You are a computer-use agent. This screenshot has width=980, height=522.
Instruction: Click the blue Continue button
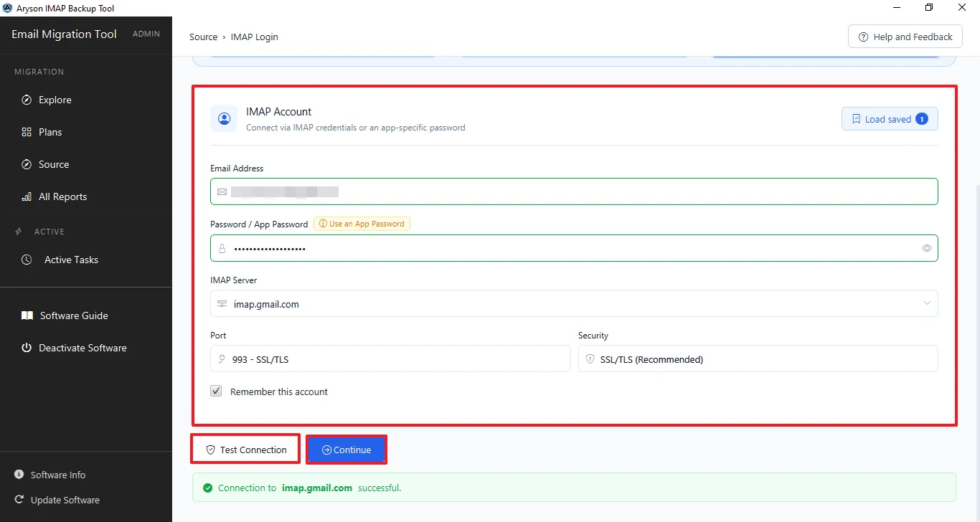point(347,450)
